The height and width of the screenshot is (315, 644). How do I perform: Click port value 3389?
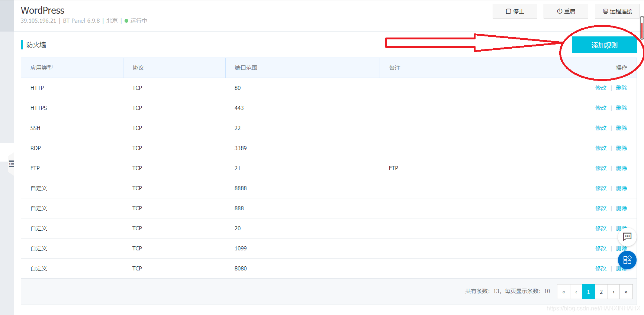coord(241,148)
